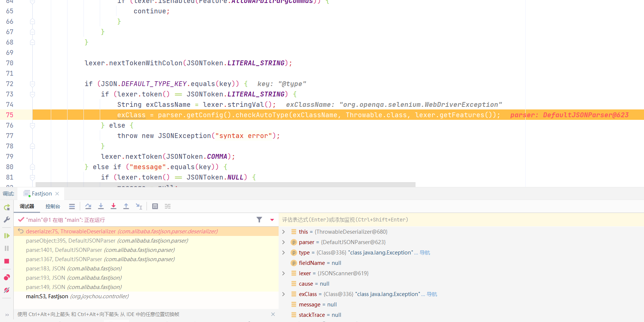
Task: Click line number 72 in gutter
Action: click(10, 84)
